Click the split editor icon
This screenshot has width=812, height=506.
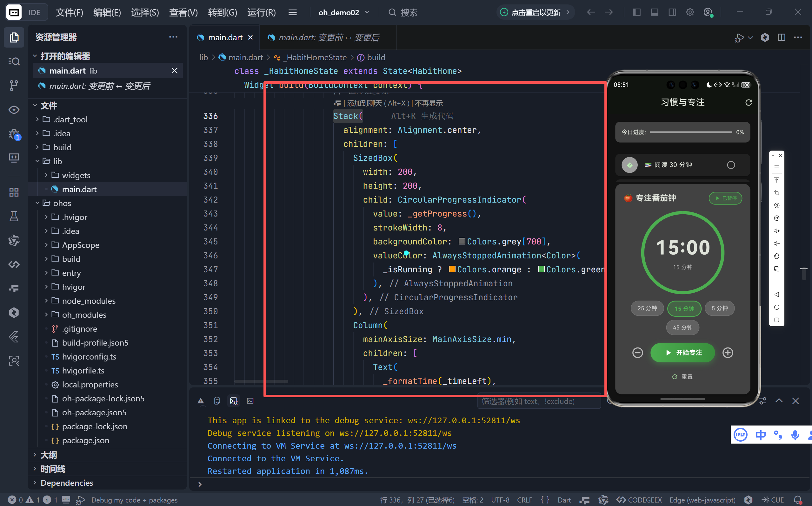pos(781,37)
